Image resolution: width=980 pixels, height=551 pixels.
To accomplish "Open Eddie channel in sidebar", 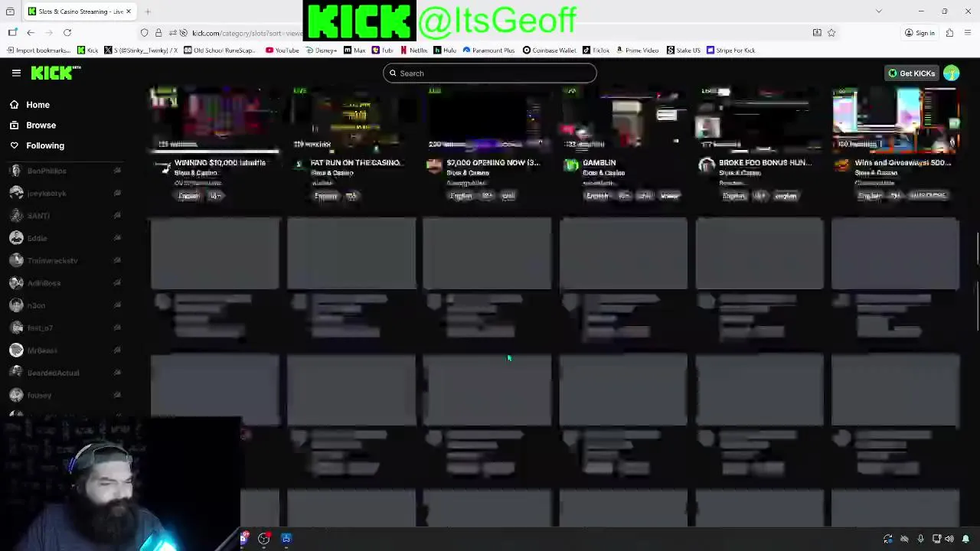I will click(x=65, y=238).
